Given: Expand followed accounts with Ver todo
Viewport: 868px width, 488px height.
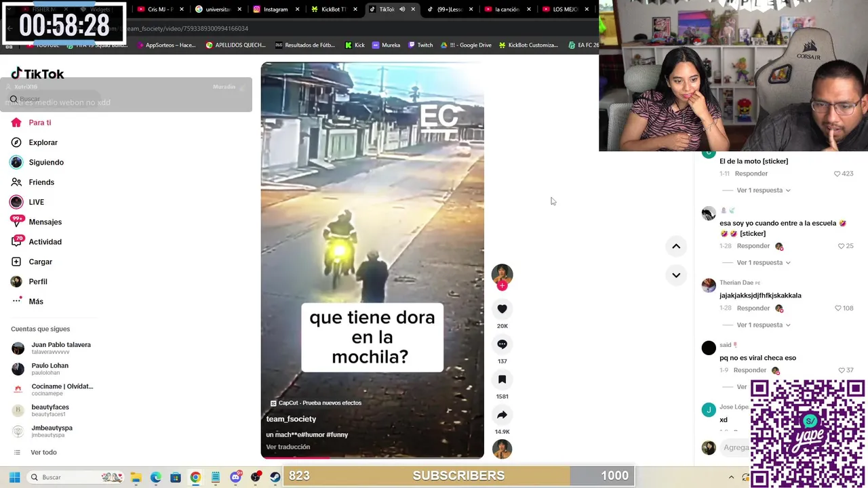Looking at the screenshot, I should click(35, 453).
